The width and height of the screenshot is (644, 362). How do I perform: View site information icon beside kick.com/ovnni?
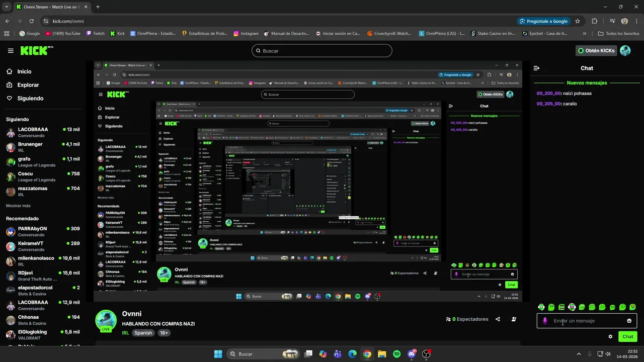[x=46, y=21]
